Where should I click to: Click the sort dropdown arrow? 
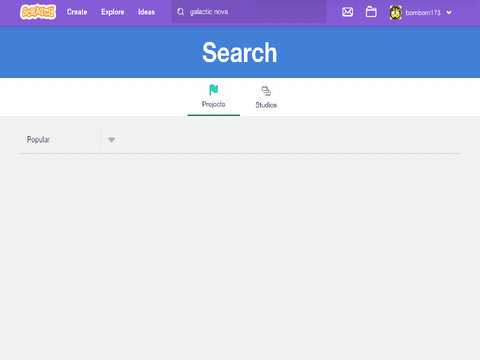pos(111,140)
